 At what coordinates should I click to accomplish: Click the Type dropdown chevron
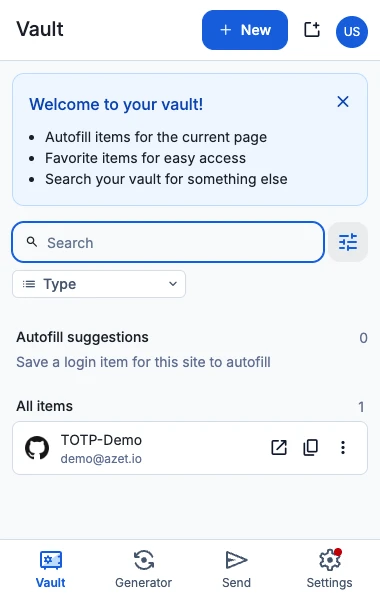coord(173,284)
